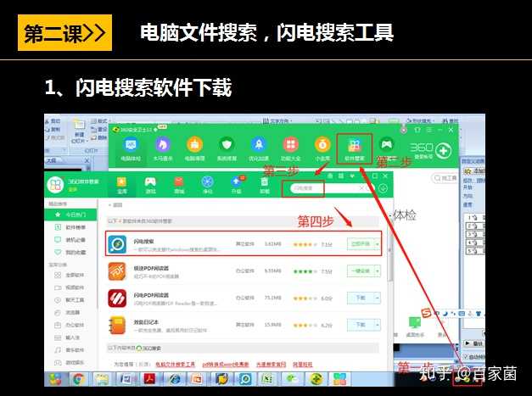Screen dimensions: 532x396
Task: Click 播放 button in PowerPoint animation pane
Action: pos(474,343)
